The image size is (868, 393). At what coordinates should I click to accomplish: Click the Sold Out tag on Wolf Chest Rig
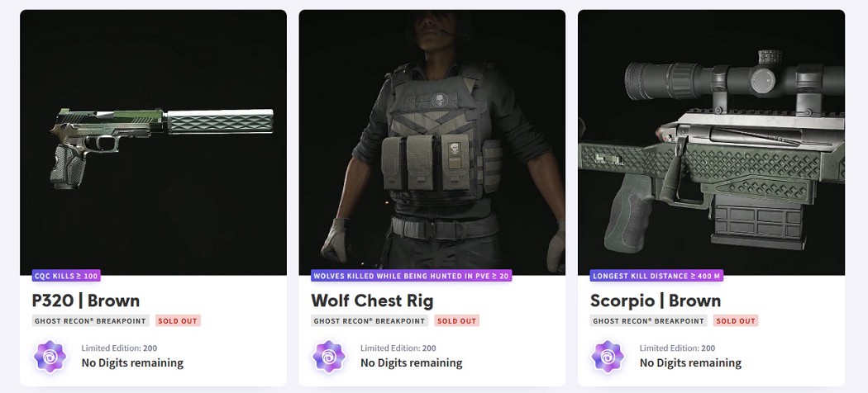[x=456, y=320]
